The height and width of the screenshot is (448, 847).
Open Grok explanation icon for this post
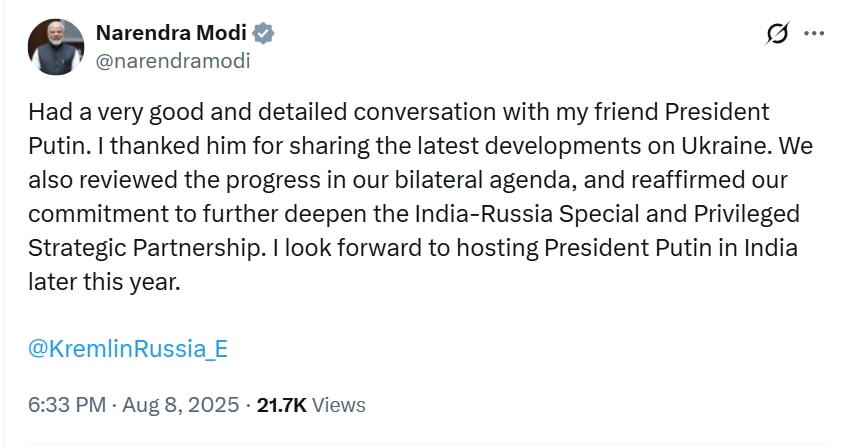[x=776, y=34]
